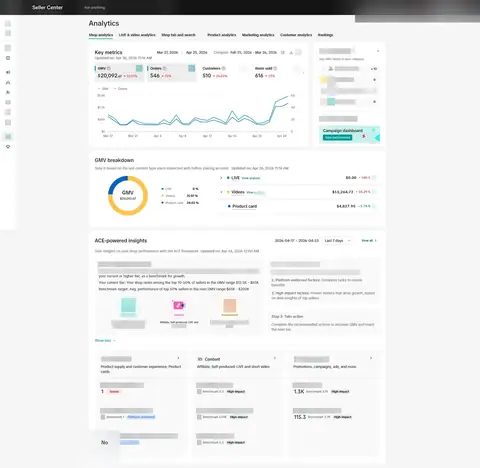480x468 pixels.
Task: Collapse the right panel top chevron
Action: point(378,51)
